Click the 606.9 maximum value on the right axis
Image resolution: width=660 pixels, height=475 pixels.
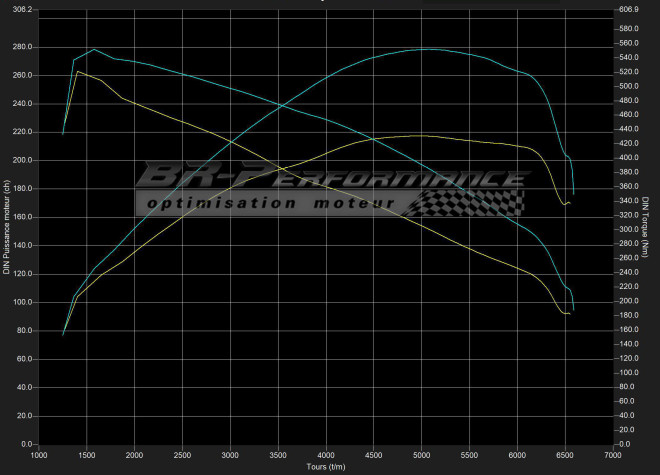pos(629,9)
